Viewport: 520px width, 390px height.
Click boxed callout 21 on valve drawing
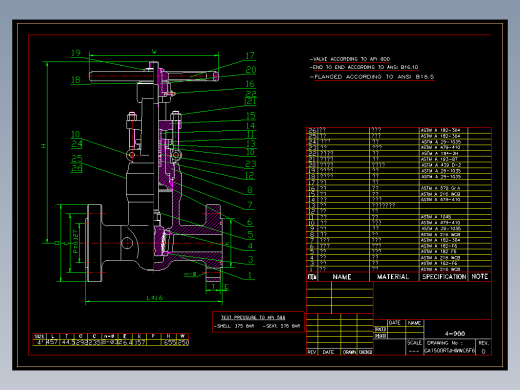251,101
